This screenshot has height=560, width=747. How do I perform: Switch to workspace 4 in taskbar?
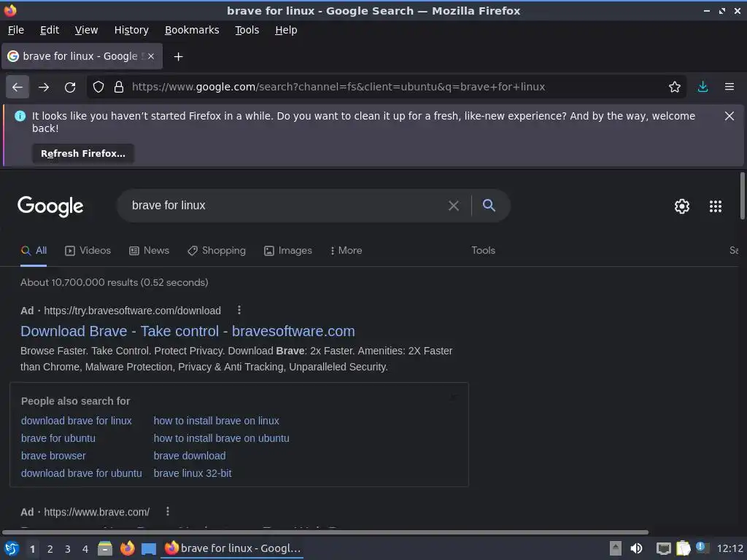click(x=85, y=549)
